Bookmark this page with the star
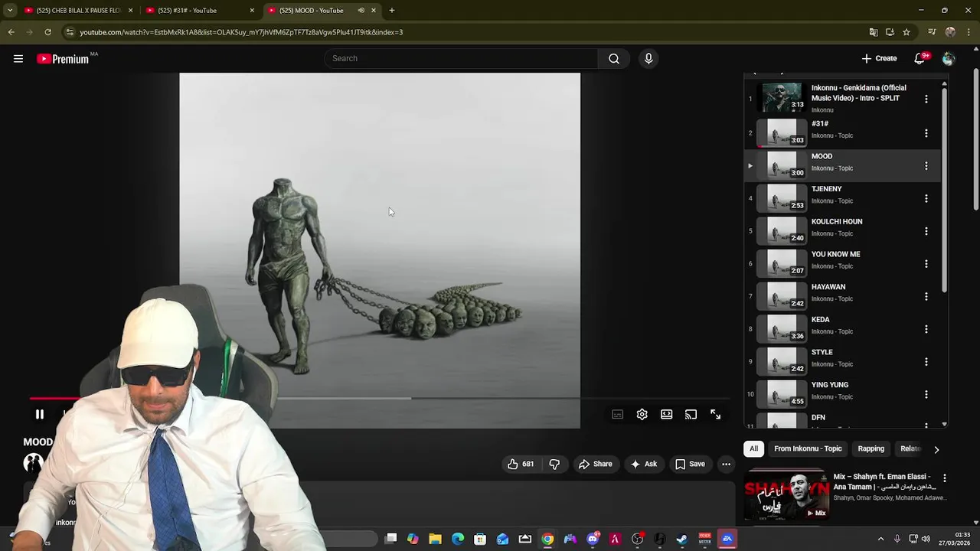Screen dimensions: 980x551 (906, 32)
